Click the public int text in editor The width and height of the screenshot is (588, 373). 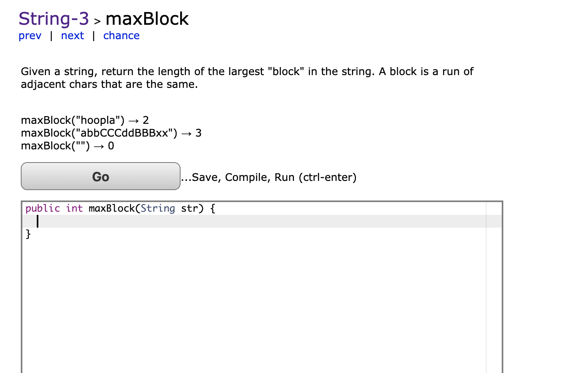click(x=54, y=208)
